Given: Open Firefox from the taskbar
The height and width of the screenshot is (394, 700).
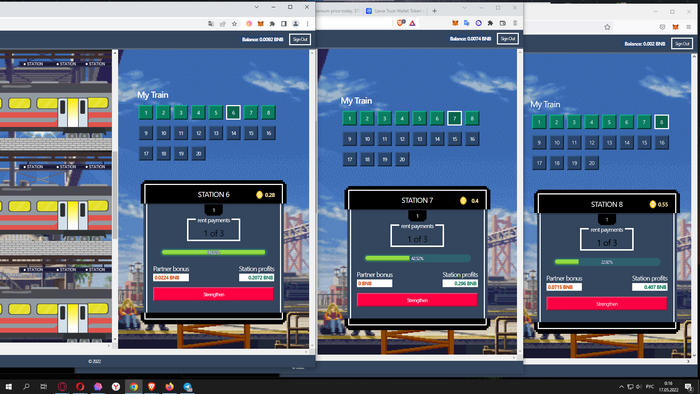Looking at the screenshot, I should click(169, 386).
